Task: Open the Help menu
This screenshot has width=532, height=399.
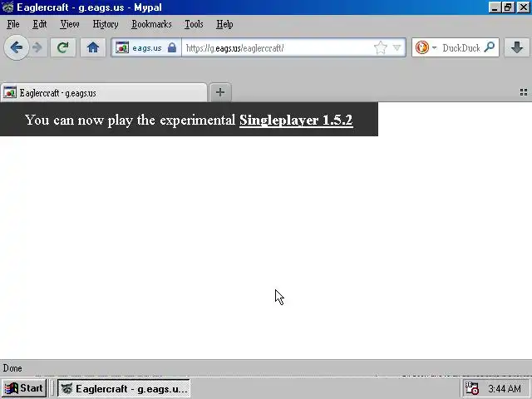Action: (224, 24)
